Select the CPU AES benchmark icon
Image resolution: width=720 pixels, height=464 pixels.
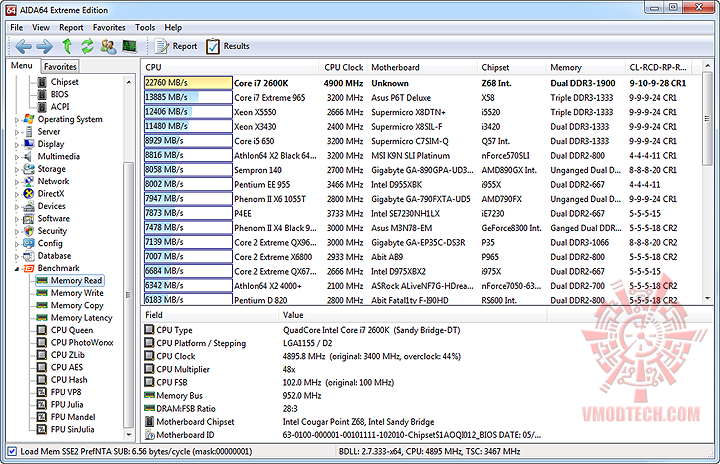42,367
